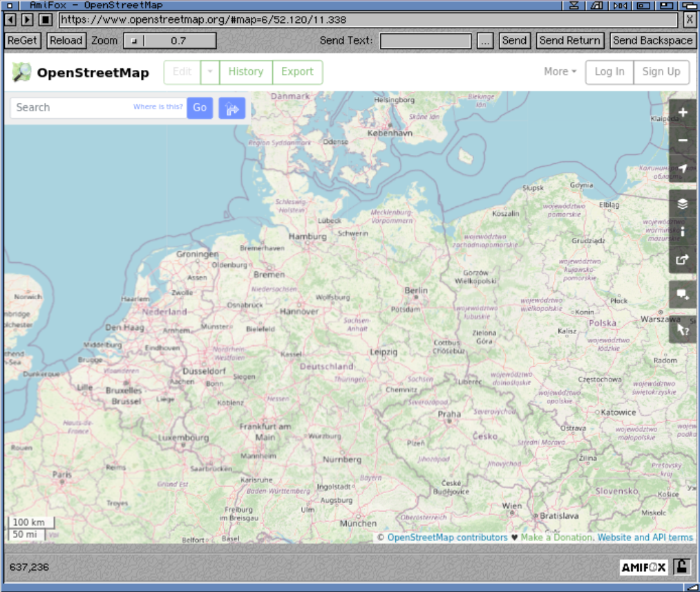Click the blue directions arrow icon

point(231,108)
